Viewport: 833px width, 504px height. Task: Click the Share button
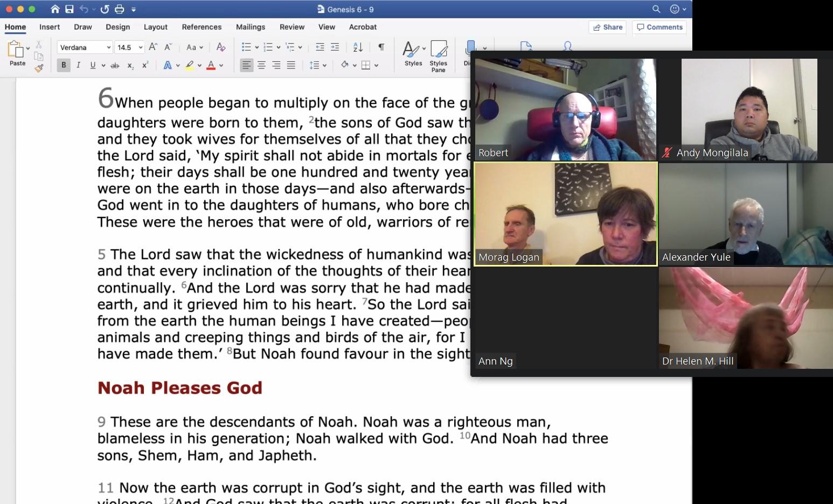pyautogui.click(x=608, y=27)
